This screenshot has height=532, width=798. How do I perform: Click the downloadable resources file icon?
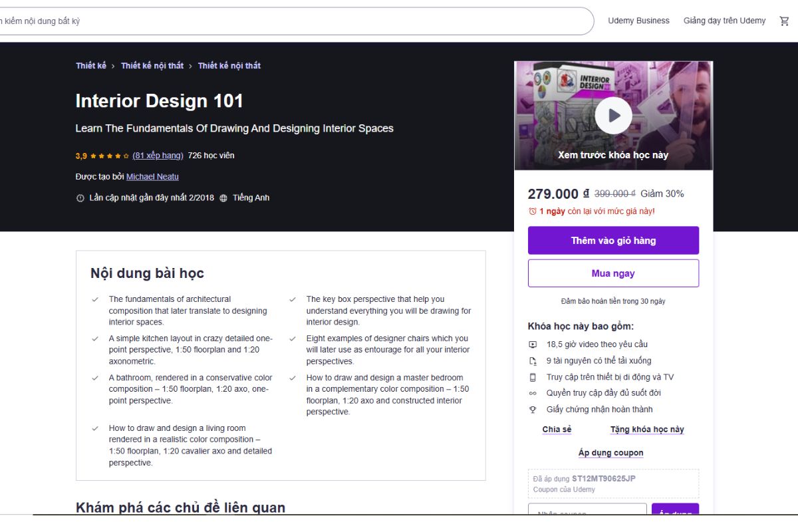click(533, 361)
